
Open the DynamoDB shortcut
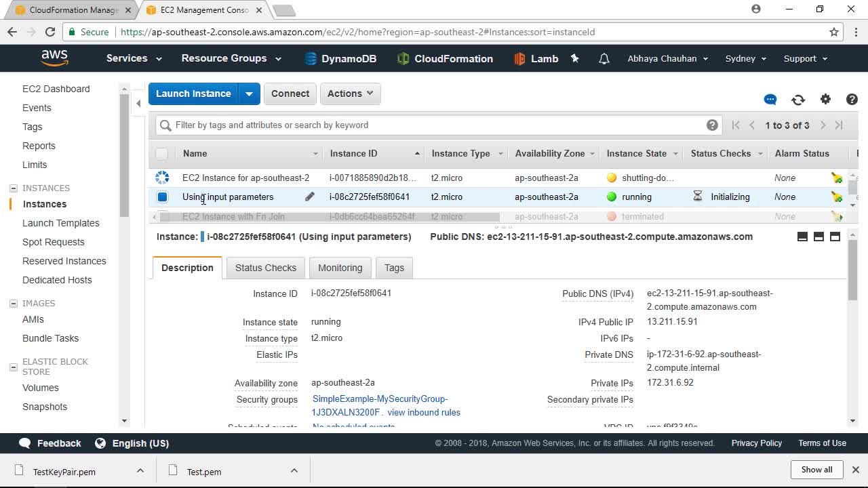click(340, 59)
